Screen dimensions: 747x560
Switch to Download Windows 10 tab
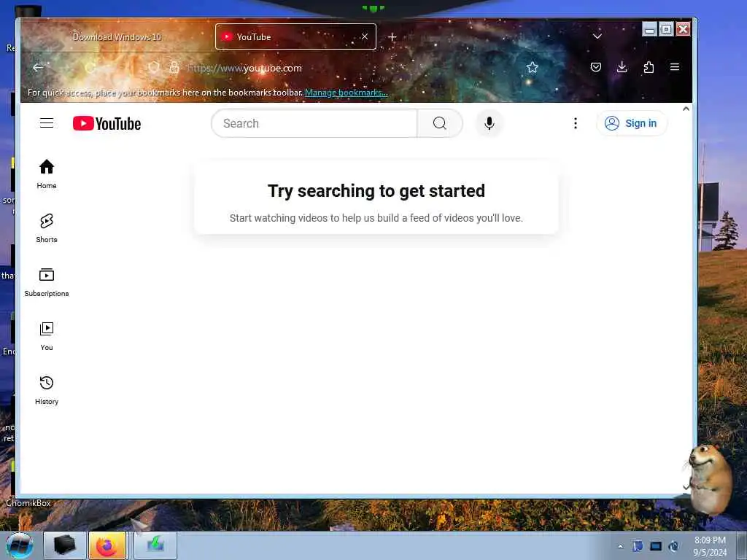tap(117, 36)
